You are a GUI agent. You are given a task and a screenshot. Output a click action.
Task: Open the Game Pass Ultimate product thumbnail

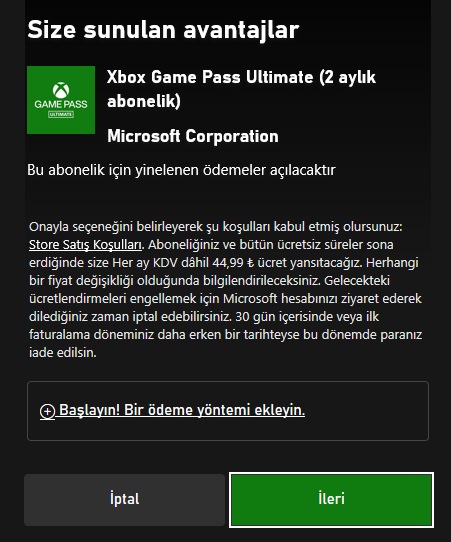coord(61,100)
